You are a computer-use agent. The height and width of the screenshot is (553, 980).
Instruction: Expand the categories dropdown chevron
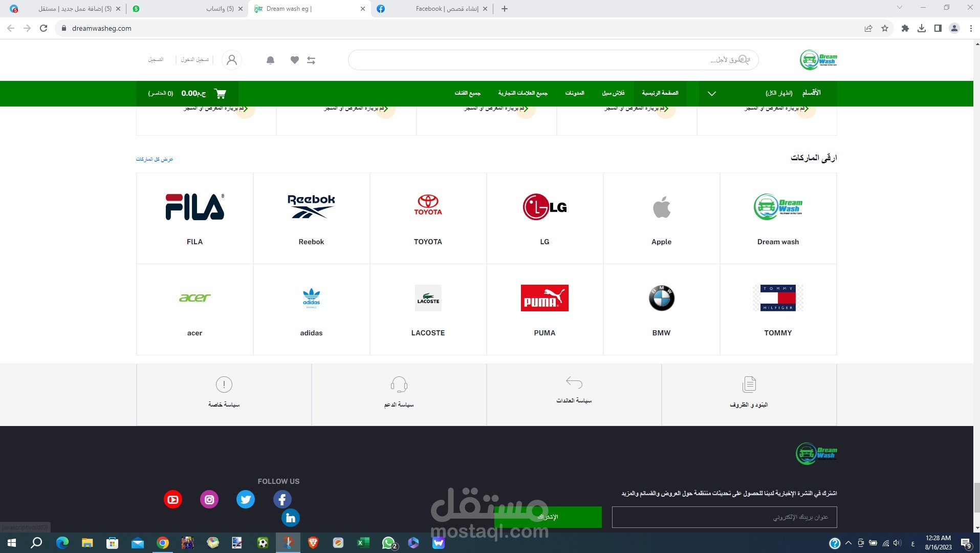tap(712, 93)
